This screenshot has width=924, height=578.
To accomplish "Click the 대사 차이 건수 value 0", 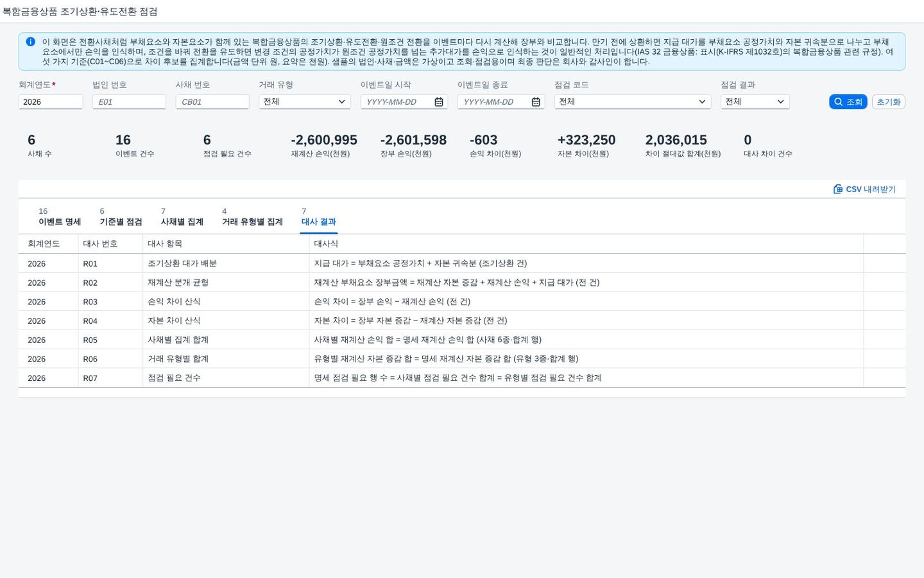I will point(748,140).
